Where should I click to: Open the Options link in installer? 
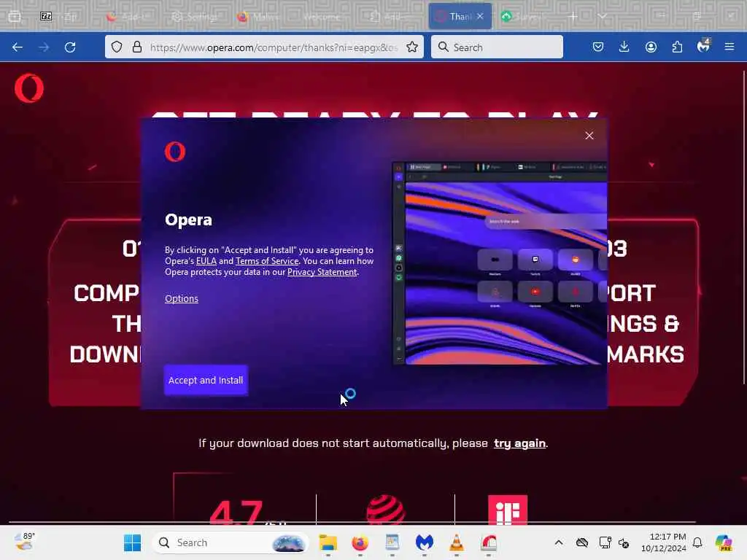pos(182,298)
